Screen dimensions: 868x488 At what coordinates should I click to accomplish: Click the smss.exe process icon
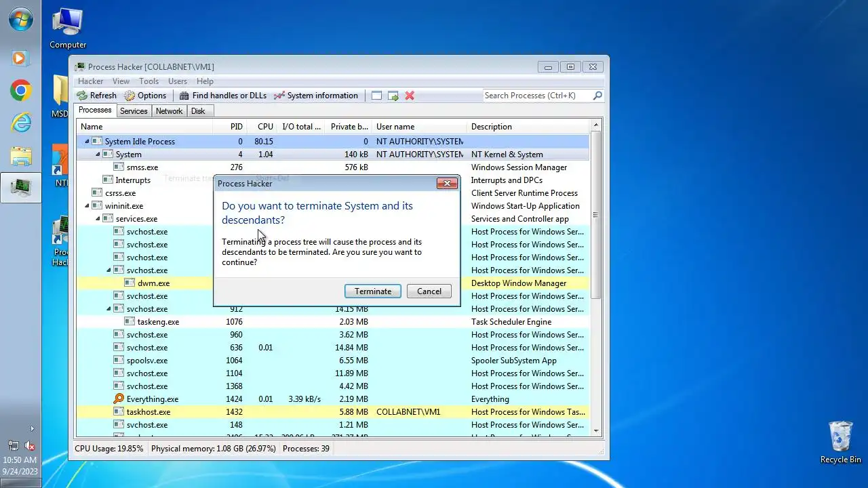tap(119, 167)
